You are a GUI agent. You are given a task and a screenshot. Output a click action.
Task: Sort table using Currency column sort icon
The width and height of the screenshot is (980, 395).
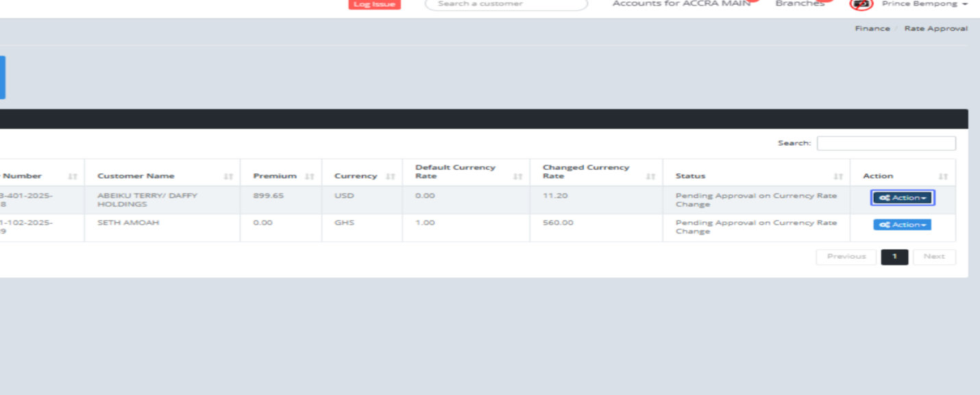391,177
